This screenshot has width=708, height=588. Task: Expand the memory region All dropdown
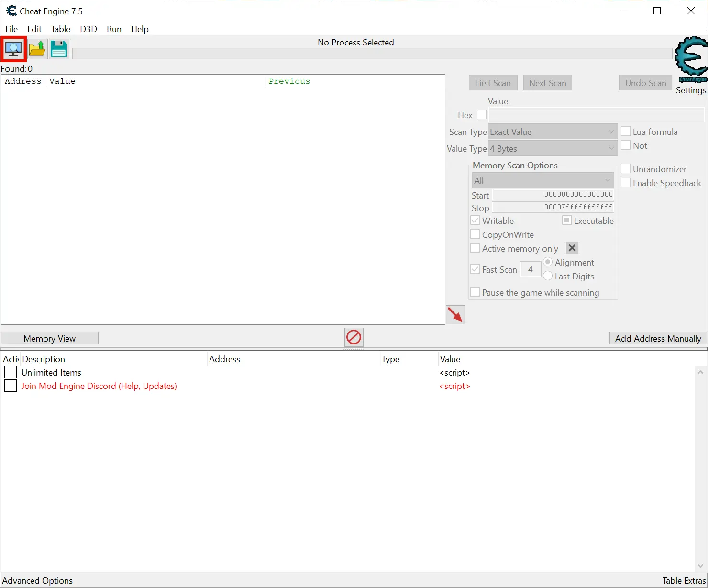pyautogui.click(x=543, y=180)
